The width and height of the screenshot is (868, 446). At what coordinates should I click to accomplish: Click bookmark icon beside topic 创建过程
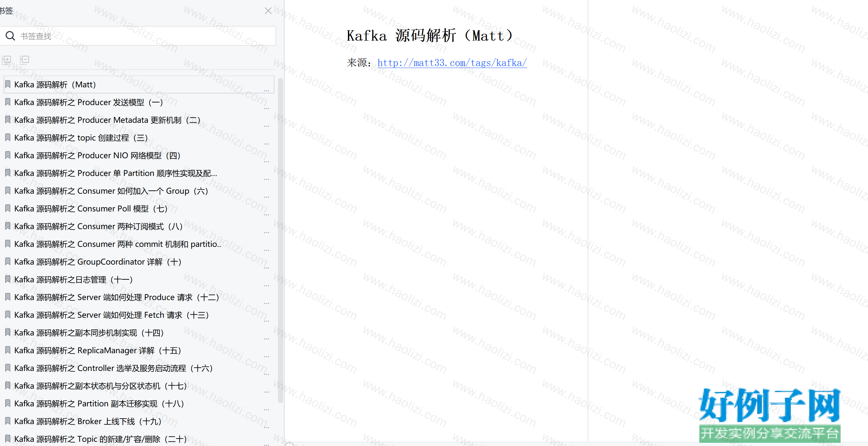(x=8, y=137)
